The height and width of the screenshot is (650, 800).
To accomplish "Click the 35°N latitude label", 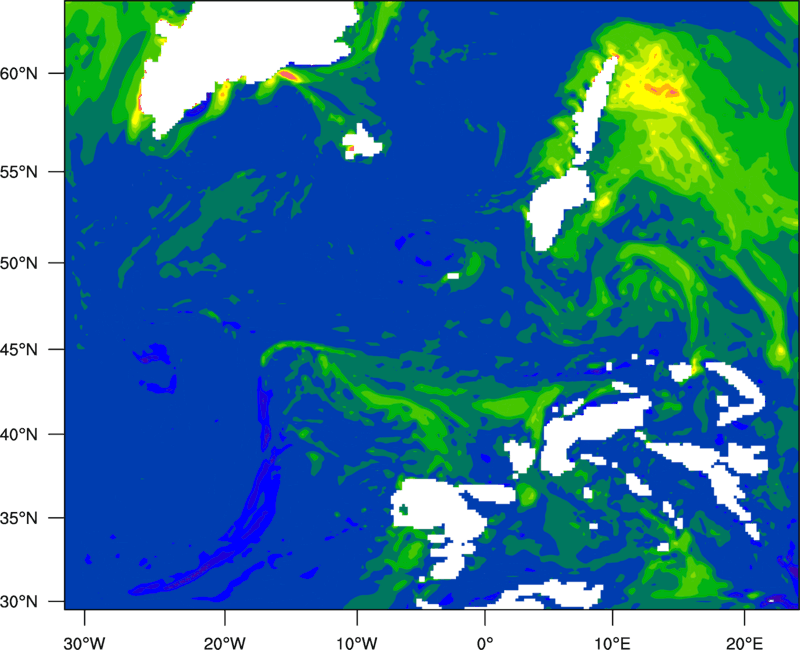I will click(x=19, y=518).
